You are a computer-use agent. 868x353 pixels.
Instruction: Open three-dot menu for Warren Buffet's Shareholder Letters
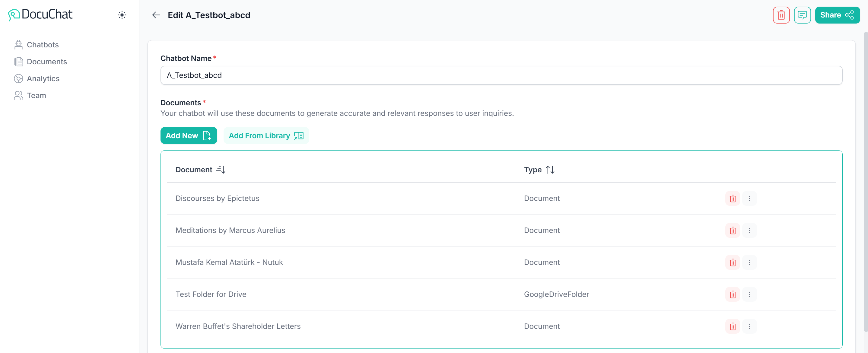coord(749,326)
